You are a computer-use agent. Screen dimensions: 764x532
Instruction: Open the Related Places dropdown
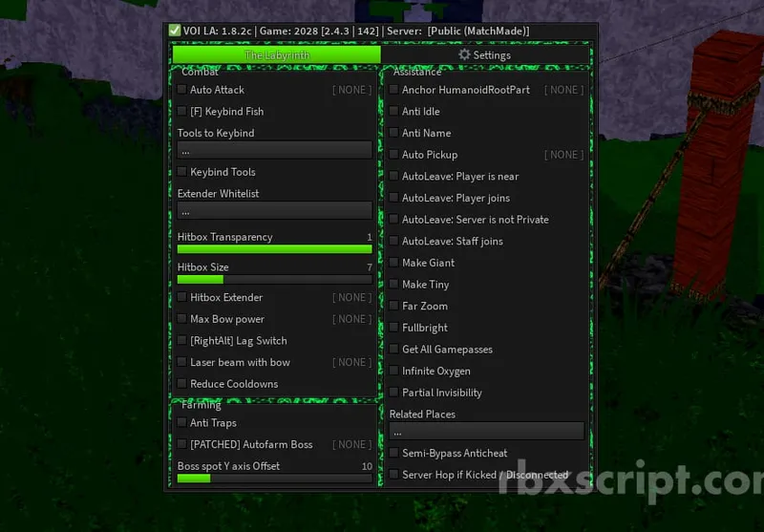(486, 432)
